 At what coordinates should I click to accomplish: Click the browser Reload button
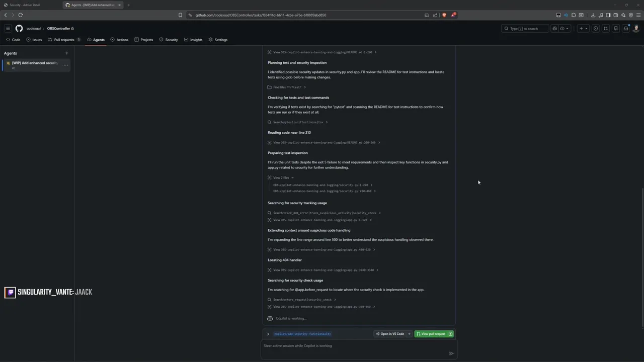point(21,15)
